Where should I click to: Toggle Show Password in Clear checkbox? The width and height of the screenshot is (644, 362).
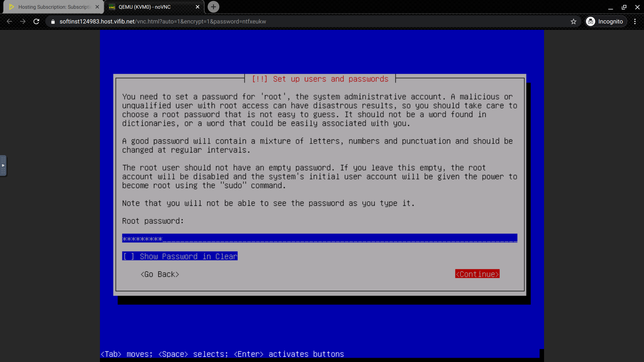180,256
